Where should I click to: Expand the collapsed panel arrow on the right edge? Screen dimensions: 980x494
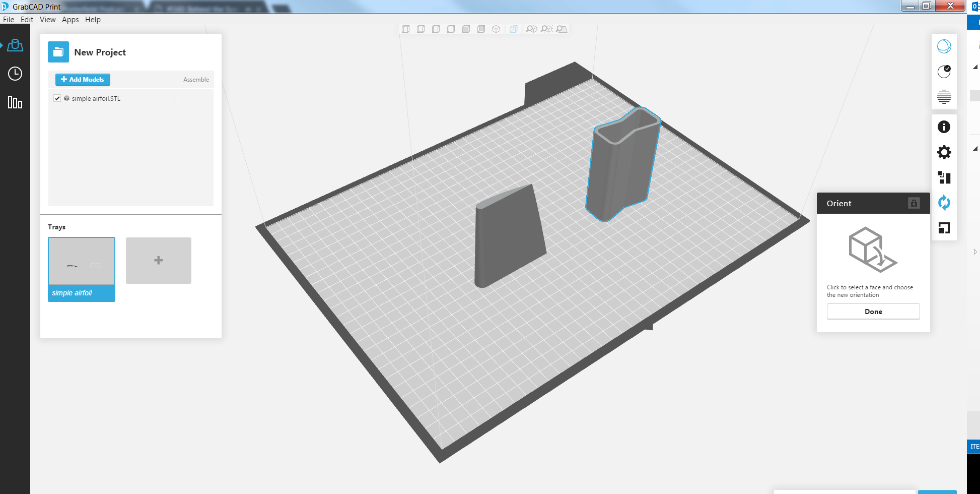pos(975,252)
